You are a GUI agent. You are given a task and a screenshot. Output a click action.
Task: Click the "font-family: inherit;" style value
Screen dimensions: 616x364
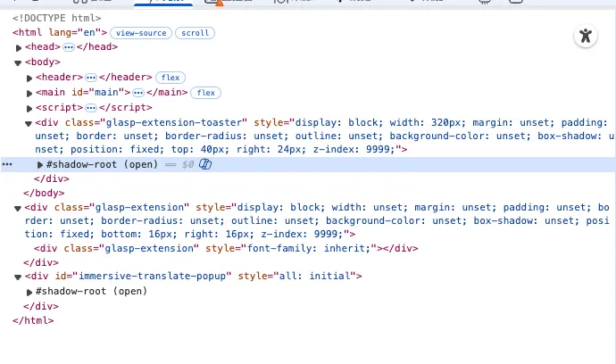(309, 249)
